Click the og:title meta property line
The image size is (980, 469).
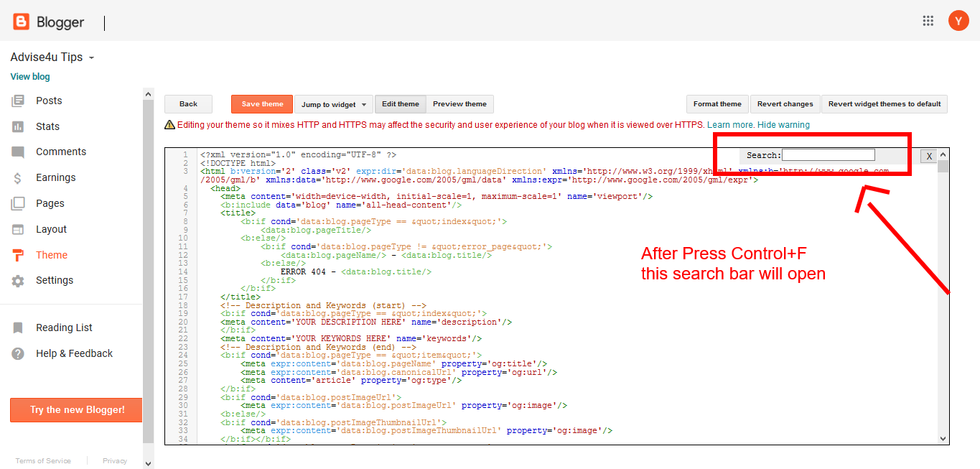pos(394,364)
